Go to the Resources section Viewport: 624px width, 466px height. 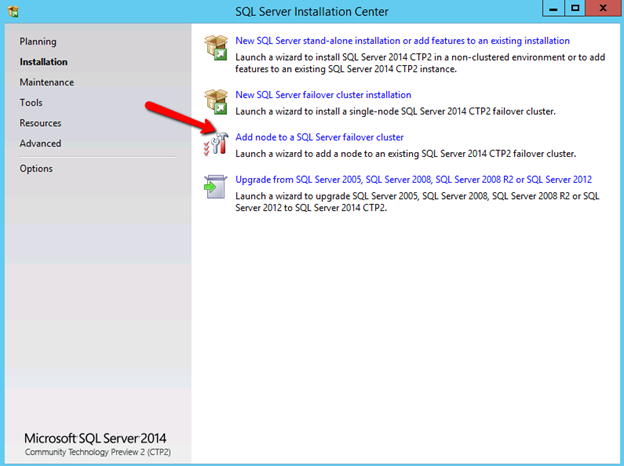(40, 123)
